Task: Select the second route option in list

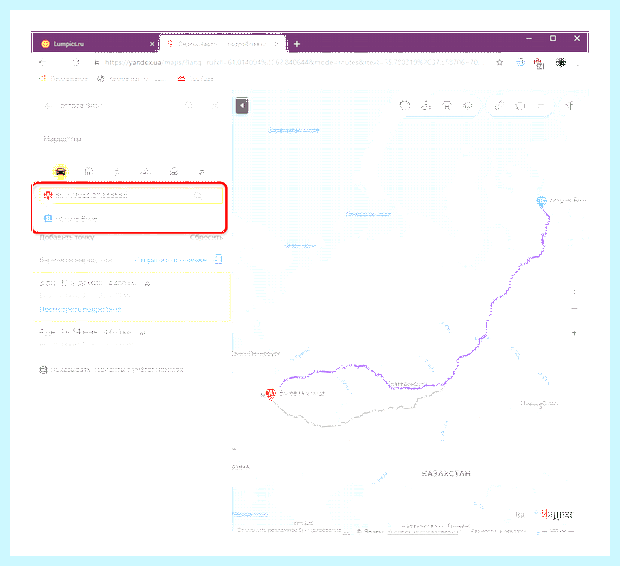Action: pyautogui.click(x=132, y=337)
